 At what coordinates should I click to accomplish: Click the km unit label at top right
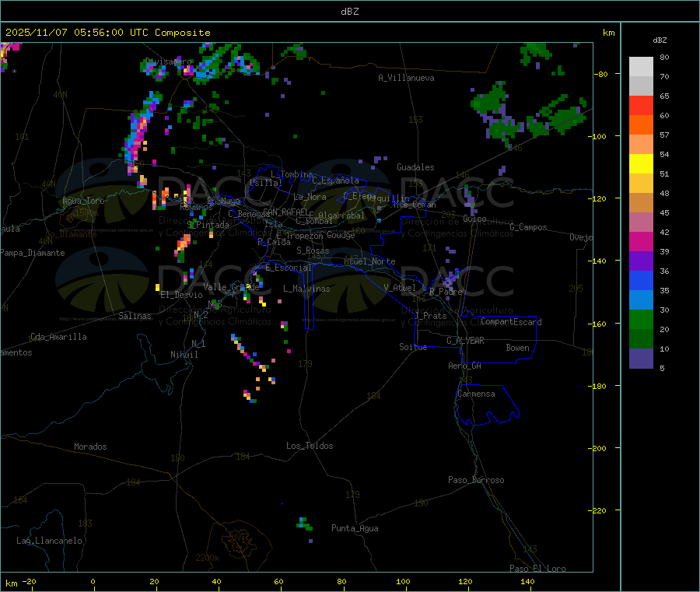(608, 33)
